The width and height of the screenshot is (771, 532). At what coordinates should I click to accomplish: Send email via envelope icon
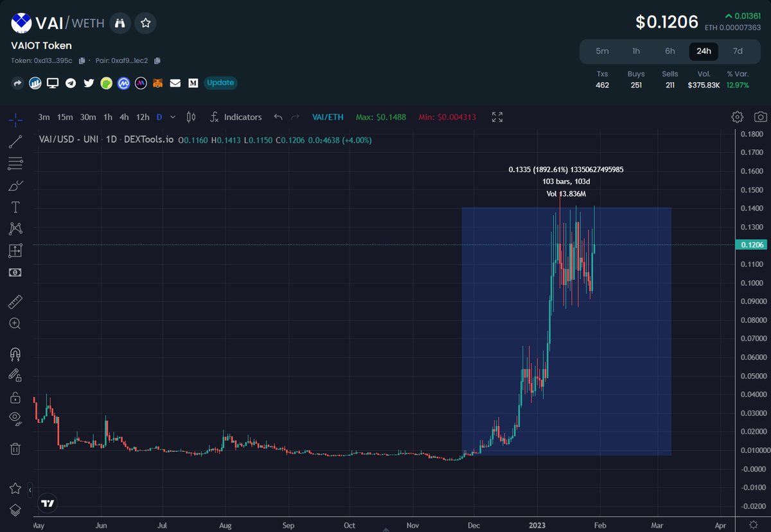175,83
